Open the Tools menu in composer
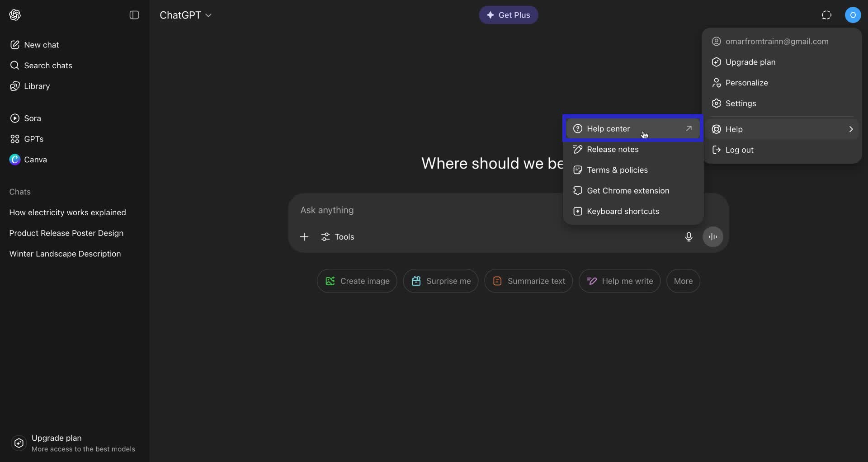Screen dimensions: 868x462 pyautogui.click(x=338, y=237)
